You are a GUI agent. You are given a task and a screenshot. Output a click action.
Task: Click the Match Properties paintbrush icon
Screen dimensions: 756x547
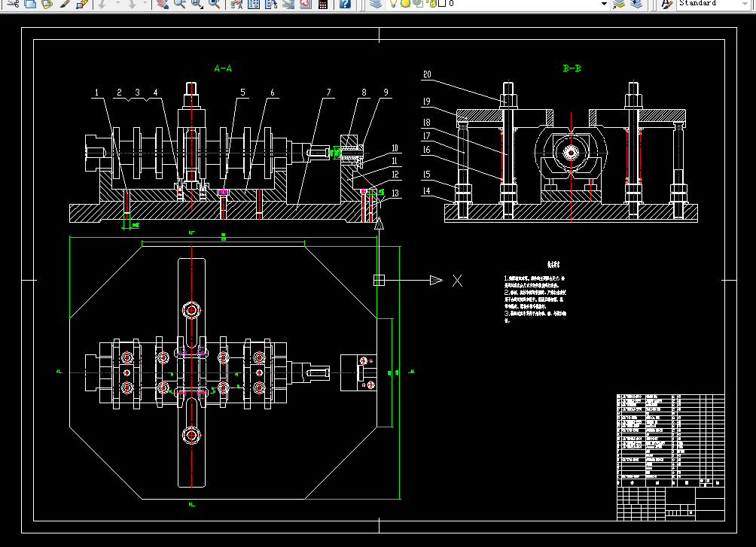(64, 4)
